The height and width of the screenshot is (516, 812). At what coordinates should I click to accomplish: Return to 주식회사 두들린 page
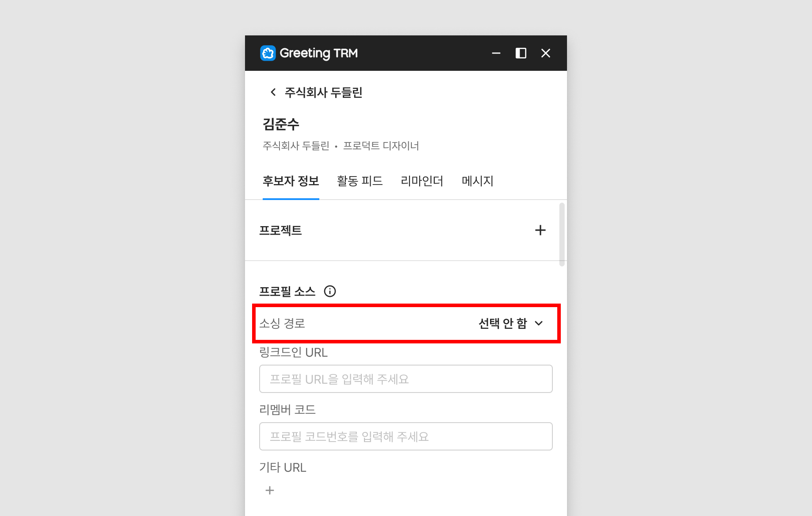tap(324, 92)
